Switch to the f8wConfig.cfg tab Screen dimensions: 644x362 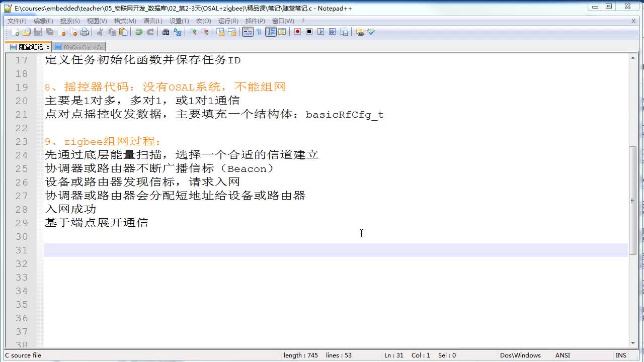[x=78, y=47]
